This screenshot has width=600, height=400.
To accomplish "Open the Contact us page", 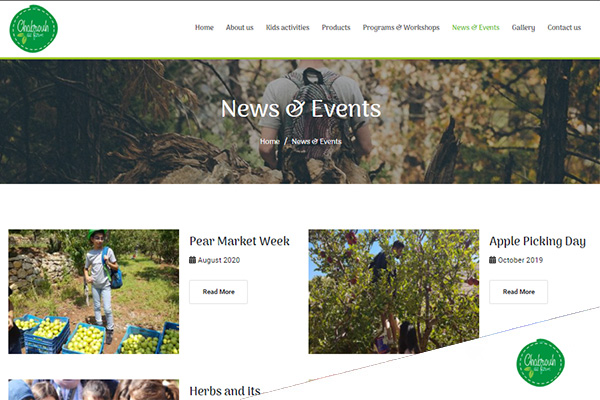I will (564, 28).
